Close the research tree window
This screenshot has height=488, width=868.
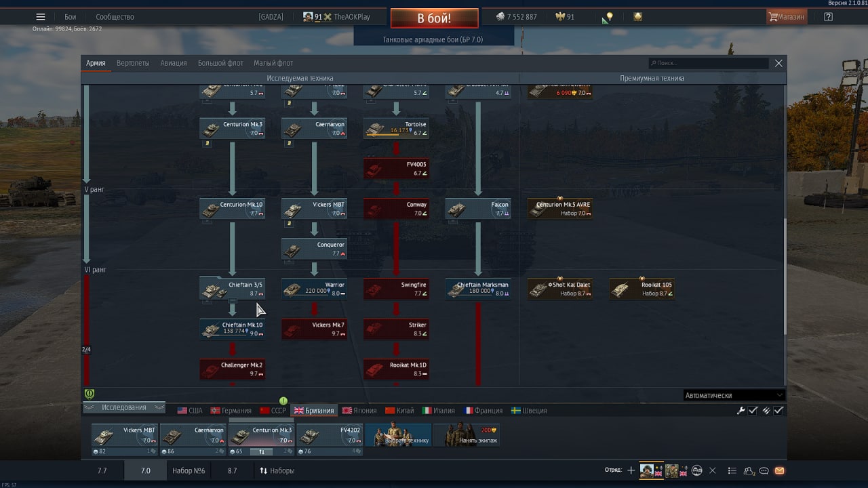778,63
